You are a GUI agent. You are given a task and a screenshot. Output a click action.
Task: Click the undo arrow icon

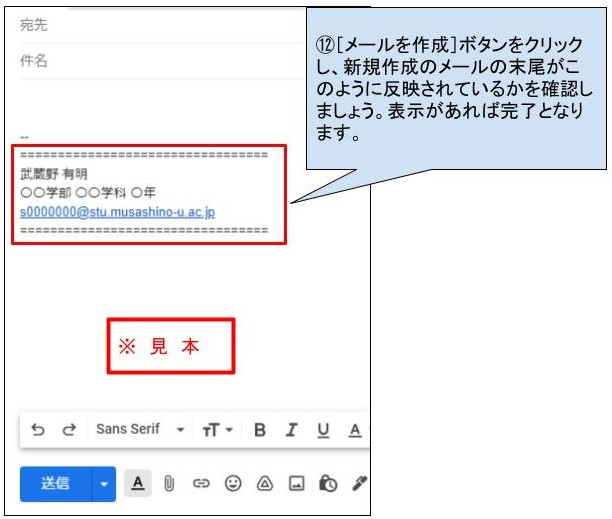38,430
